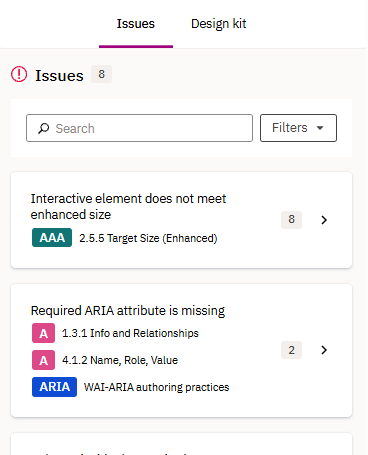This screenshot has height=455, width=368.
Task: Expand the enhanced size issue chevron
Action: tap(324, 220)
